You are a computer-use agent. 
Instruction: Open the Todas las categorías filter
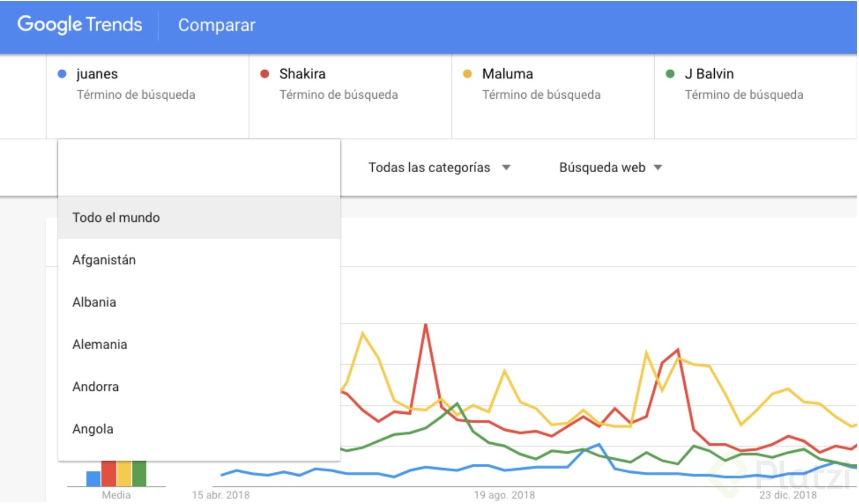tap(439, 168)
